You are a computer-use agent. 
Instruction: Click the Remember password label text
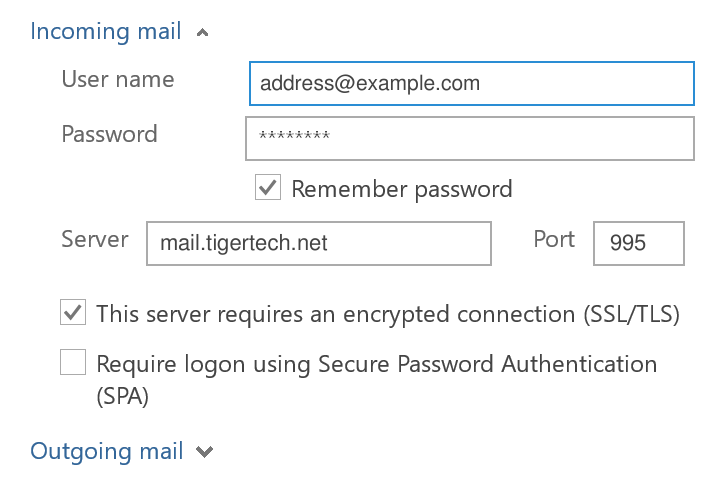pyautogui.click(x=401, y=189)
